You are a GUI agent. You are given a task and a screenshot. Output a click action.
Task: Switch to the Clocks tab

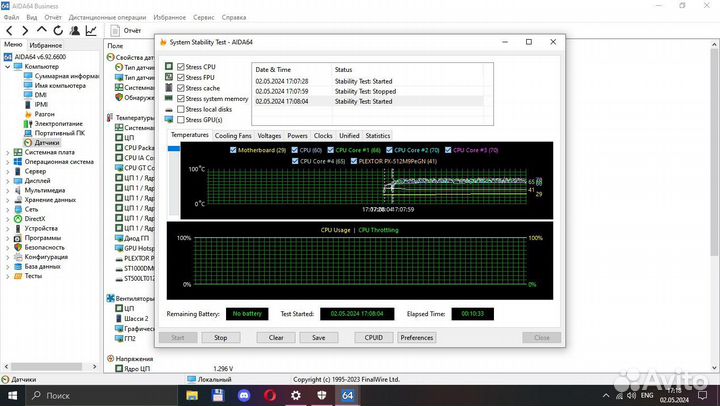pos(323,135)
